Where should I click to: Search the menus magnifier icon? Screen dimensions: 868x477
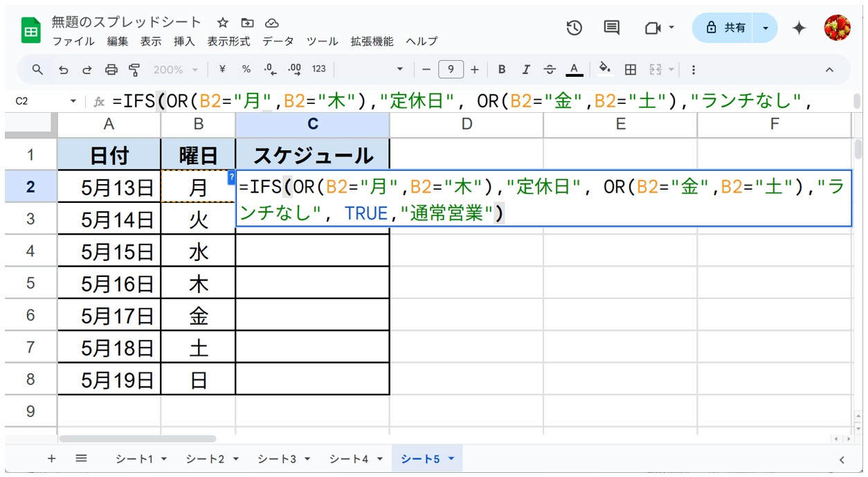tap(38, 69)
